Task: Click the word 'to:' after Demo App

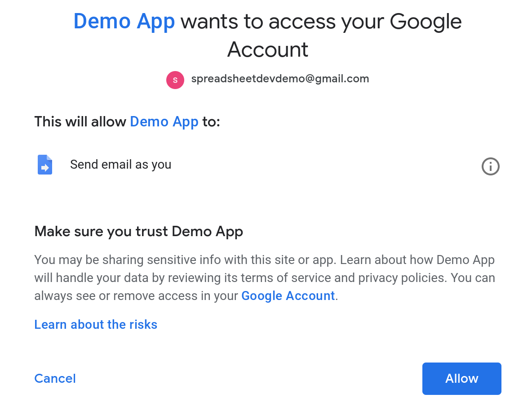Action: (211, 121)
